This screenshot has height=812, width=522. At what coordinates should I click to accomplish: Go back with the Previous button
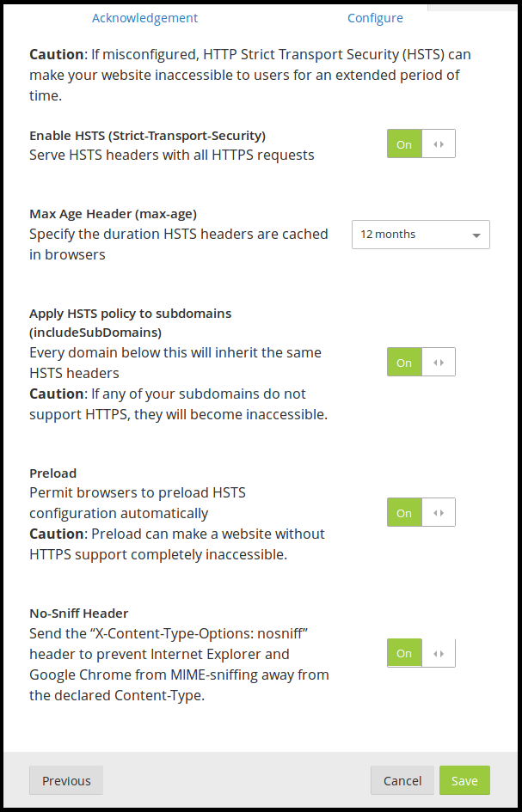point(66,780)
